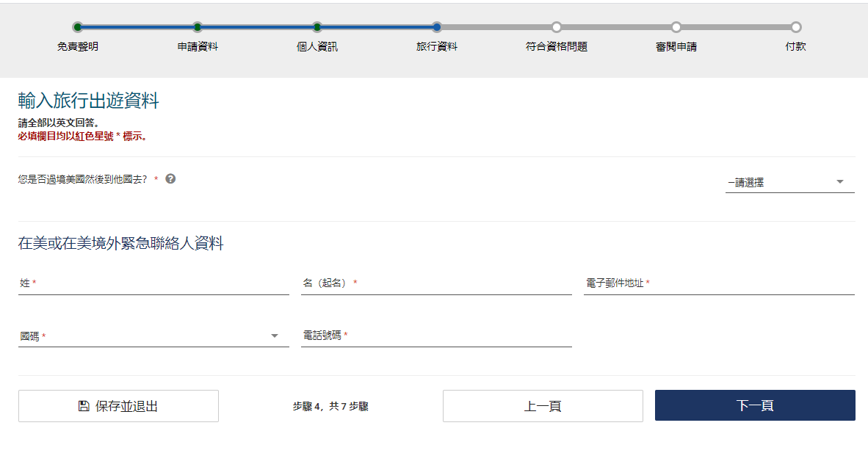Click the 電話號碼 phone number field

pyautogui.click(x=436, y=336)
